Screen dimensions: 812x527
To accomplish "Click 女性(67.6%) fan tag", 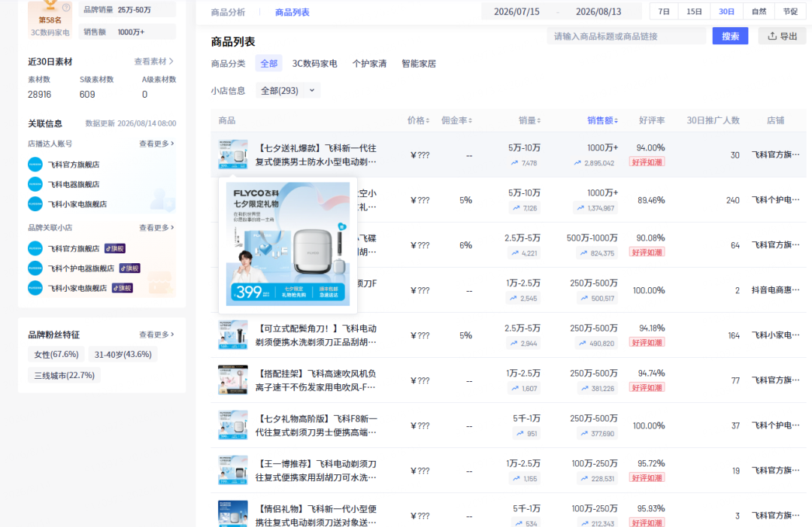I will click(56, 355).
